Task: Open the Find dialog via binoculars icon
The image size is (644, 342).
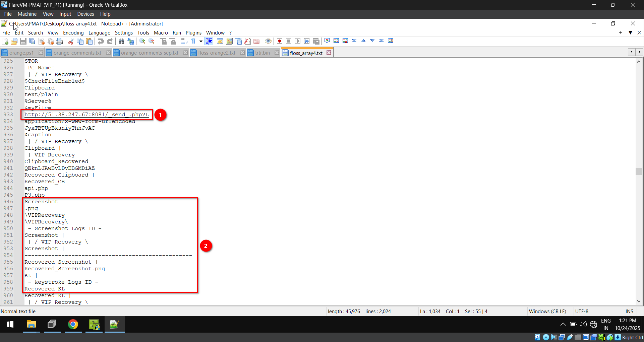Action: pyautogui.click(x=121, y=41)
